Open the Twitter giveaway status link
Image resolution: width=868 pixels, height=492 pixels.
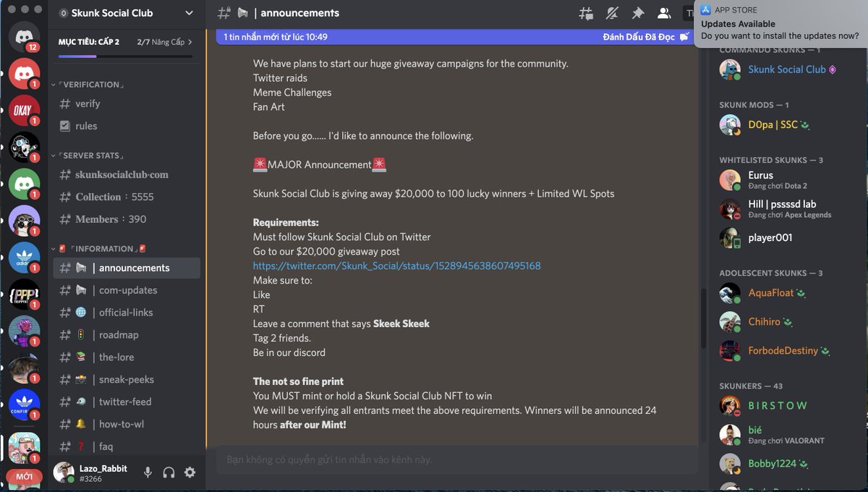396,266
